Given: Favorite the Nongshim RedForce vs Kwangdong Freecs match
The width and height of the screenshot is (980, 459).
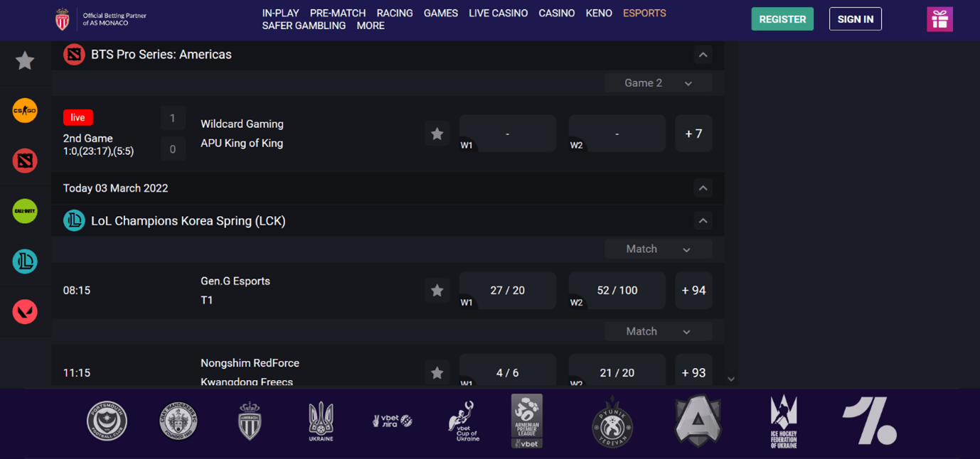Looking at the screenshot, I should coord(437,373).
